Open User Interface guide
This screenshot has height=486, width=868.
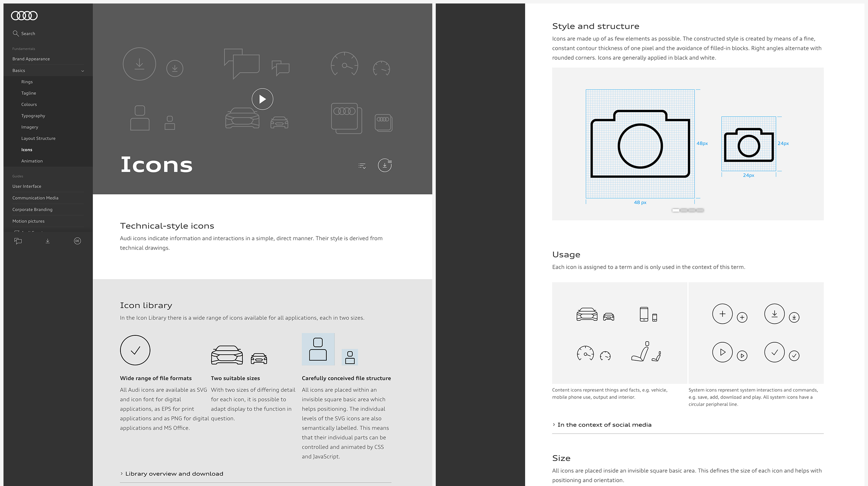27,186
